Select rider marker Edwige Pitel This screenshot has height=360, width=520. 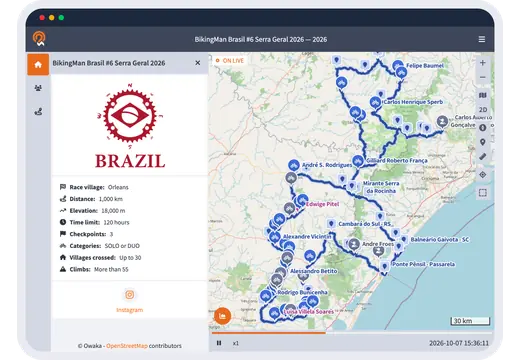(302, 200)
